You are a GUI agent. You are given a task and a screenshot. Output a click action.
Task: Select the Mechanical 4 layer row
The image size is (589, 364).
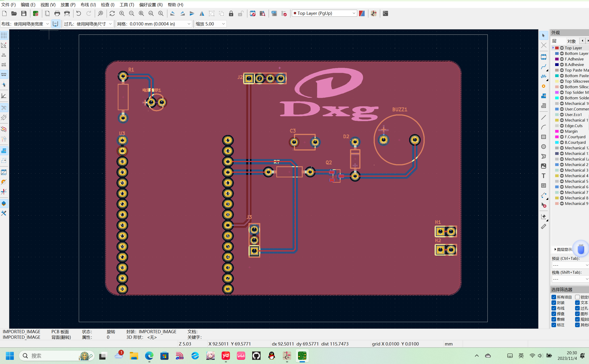coord(570,176)
